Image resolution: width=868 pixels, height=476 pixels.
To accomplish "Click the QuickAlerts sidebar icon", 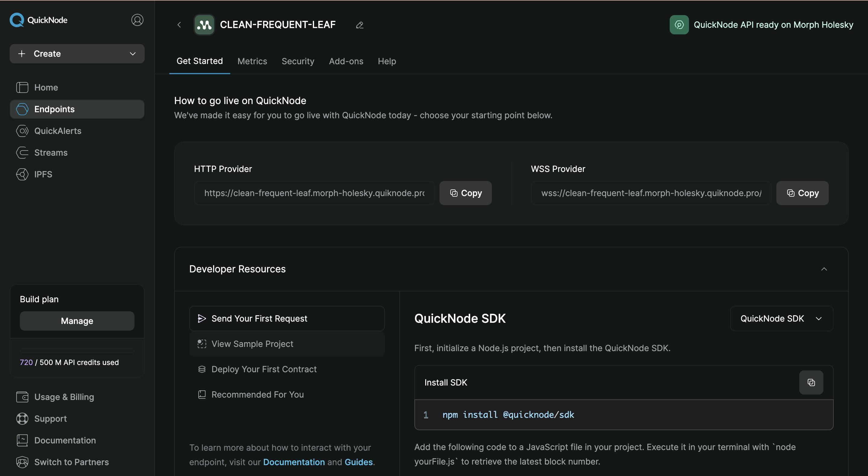I will point(22,131).
